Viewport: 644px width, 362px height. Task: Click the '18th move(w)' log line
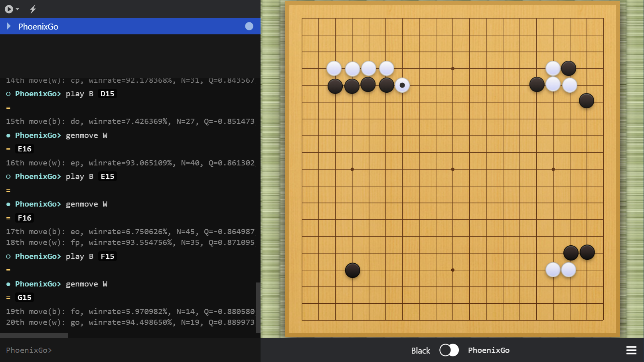130,242
